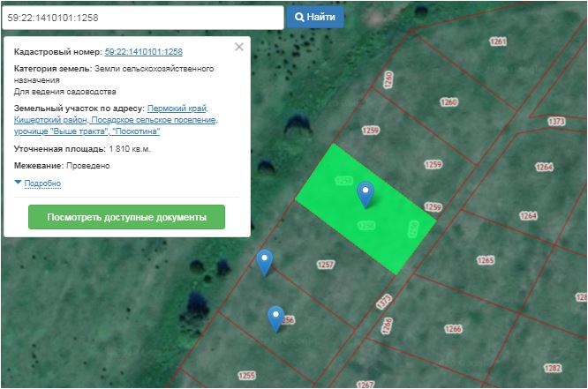This screenshot has width=588, height=389.
Task: Click parcel 1265 on the map
Action: tap(485, 260)
